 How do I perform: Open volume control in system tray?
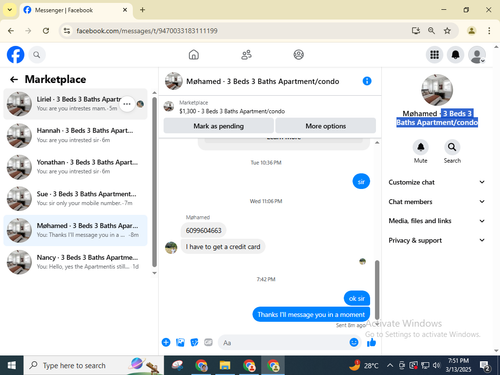[436, 365]
